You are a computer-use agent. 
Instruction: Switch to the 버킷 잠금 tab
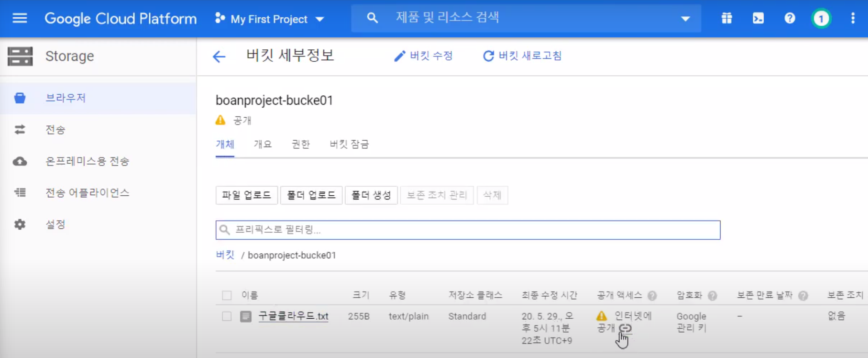coord(349,145)
